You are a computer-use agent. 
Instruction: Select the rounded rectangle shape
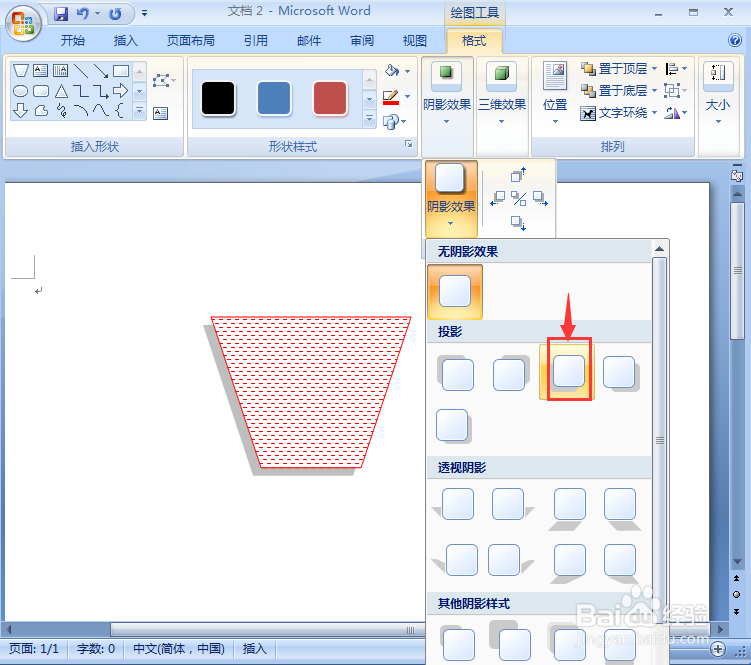pos(41,91)
